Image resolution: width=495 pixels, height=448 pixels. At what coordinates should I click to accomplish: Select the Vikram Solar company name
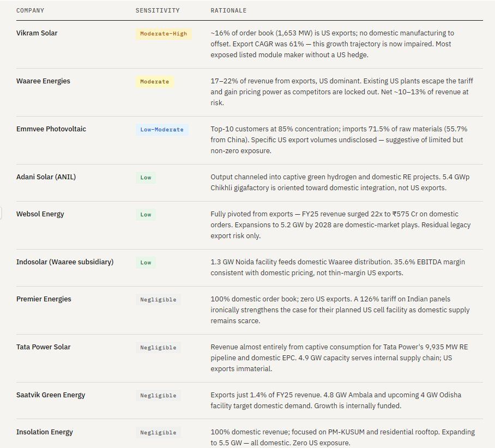pyautogui.click(x=37, y=33)
